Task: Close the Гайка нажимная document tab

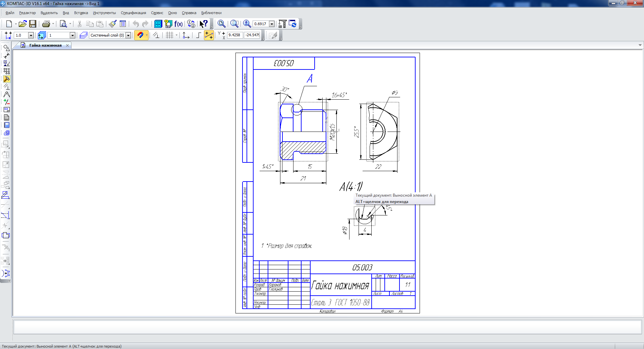Action: point(67,45)
